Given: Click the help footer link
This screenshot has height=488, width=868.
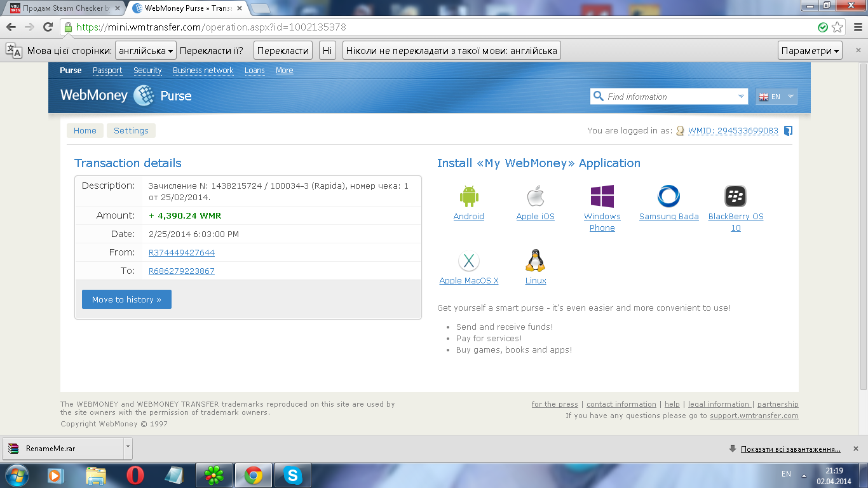Looking at the screenshot, I should point(672,404).
